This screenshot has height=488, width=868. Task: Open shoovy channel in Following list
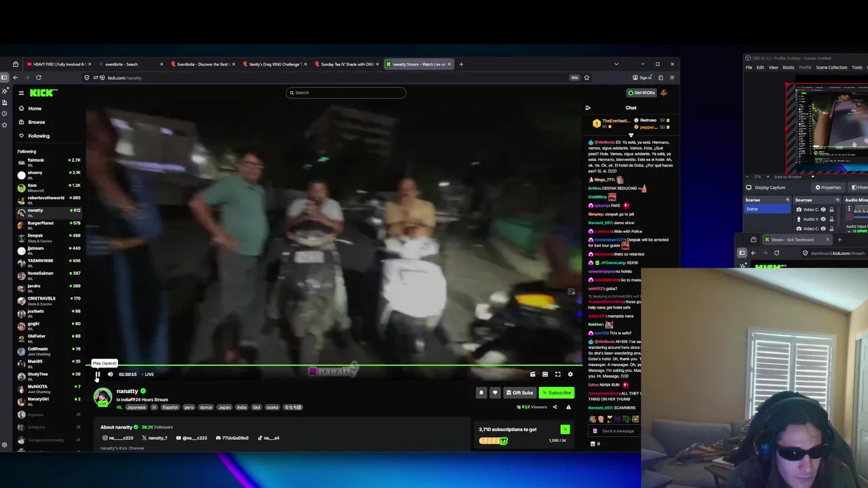[x=49, y=174]
